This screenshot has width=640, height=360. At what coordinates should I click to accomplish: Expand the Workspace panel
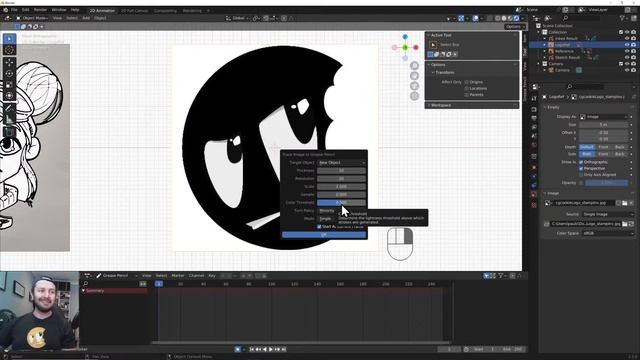[x=471, y=105]
